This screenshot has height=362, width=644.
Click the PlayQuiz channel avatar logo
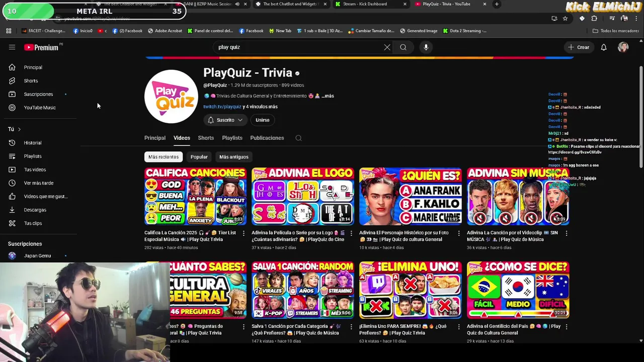click(x=171, y=97)
